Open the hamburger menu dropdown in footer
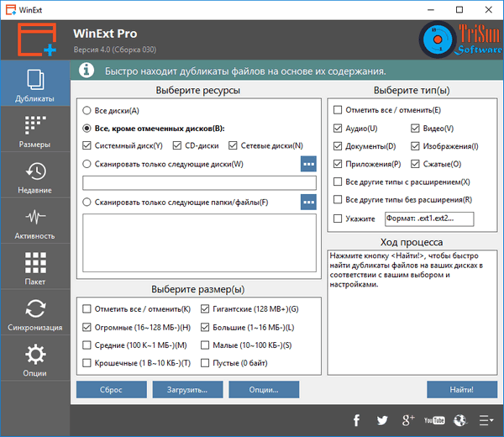This screenshot has width=504, height=437. click(486, 420)
